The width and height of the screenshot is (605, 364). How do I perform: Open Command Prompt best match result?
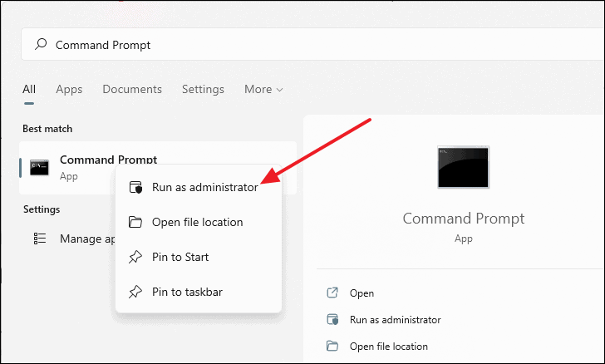tap(158, 168)
